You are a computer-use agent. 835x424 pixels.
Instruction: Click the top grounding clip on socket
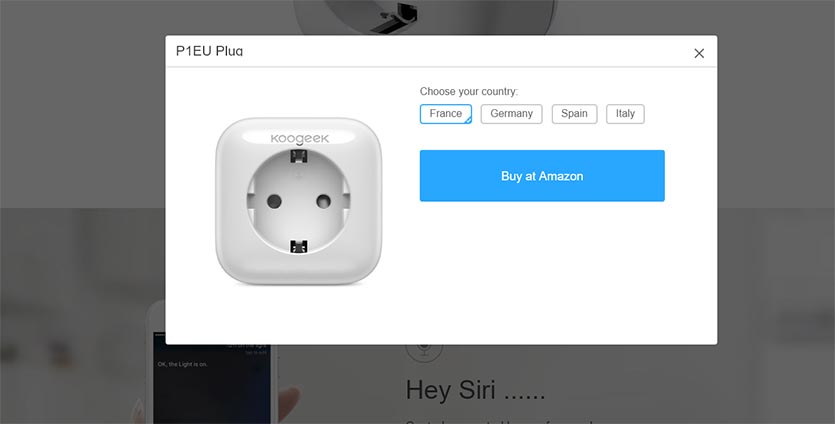coord(299,157)
